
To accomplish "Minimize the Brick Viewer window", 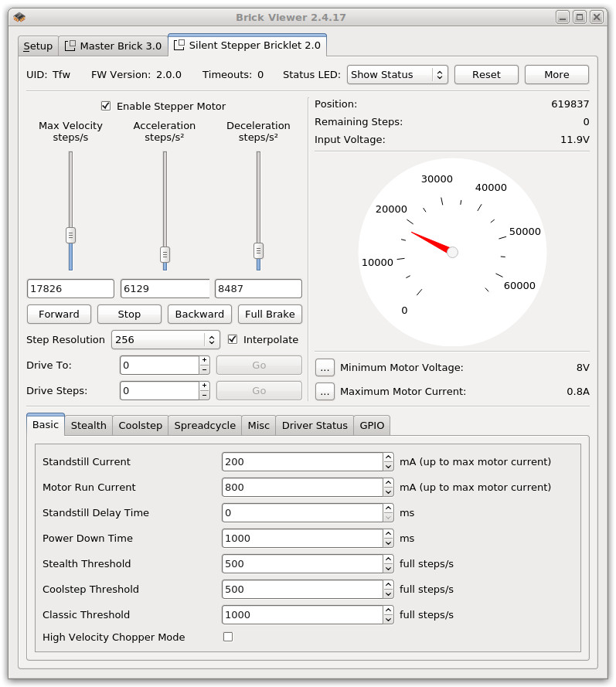I will coord(563,17).
